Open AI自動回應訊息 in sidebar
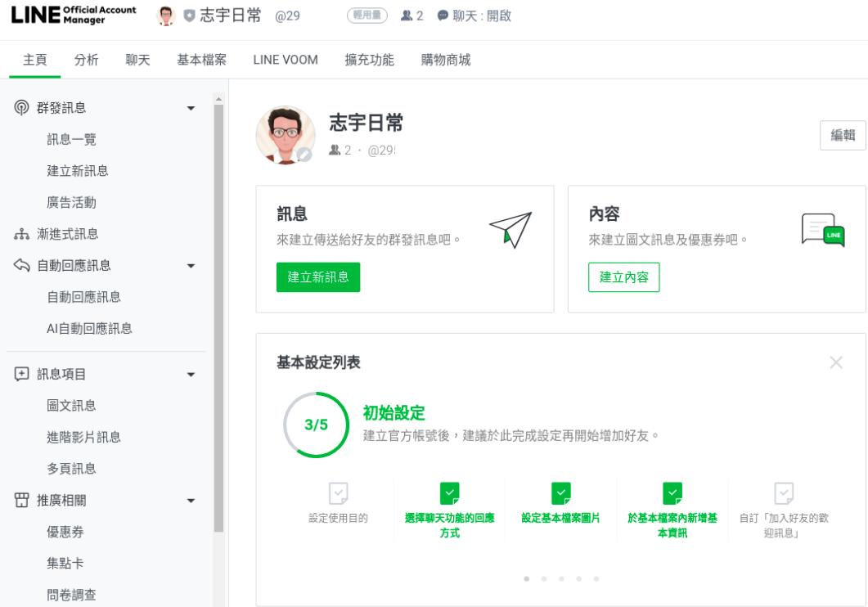This screenshot has height=607, width=868. point(89,329)
